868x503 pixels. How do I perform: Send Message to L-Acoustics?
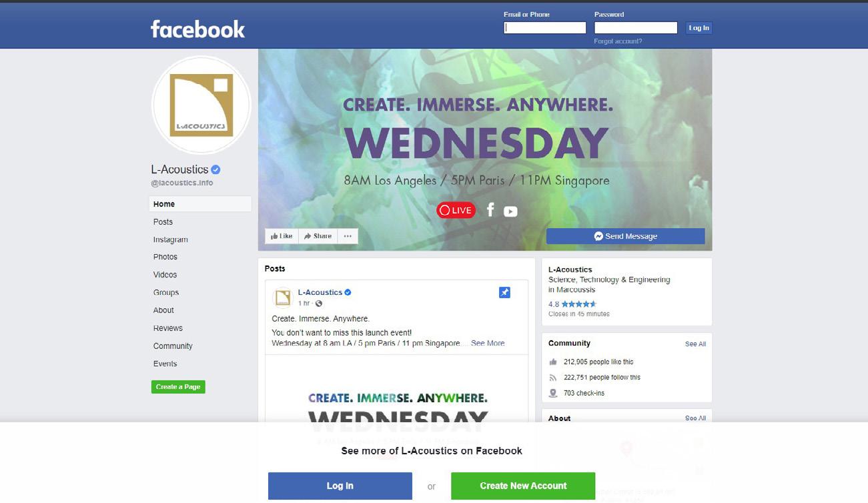click(626, 236)
